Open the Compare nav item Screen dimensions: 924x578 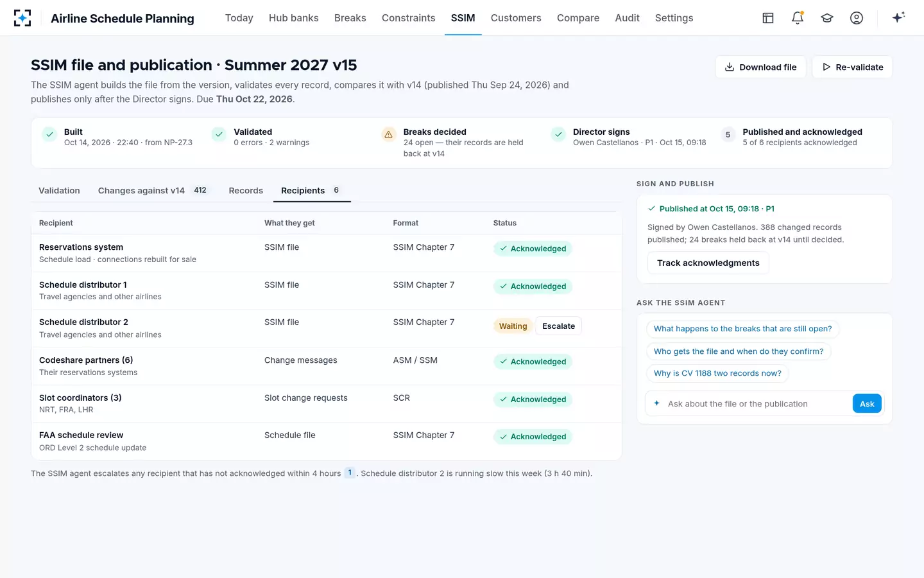[x=578, y=18]
